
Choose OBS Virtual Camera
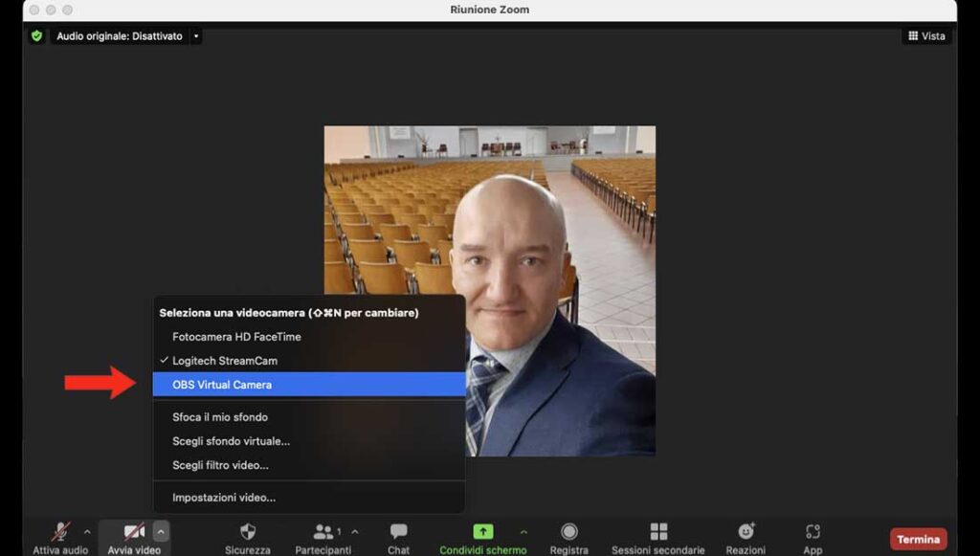(x=309, y=385)
